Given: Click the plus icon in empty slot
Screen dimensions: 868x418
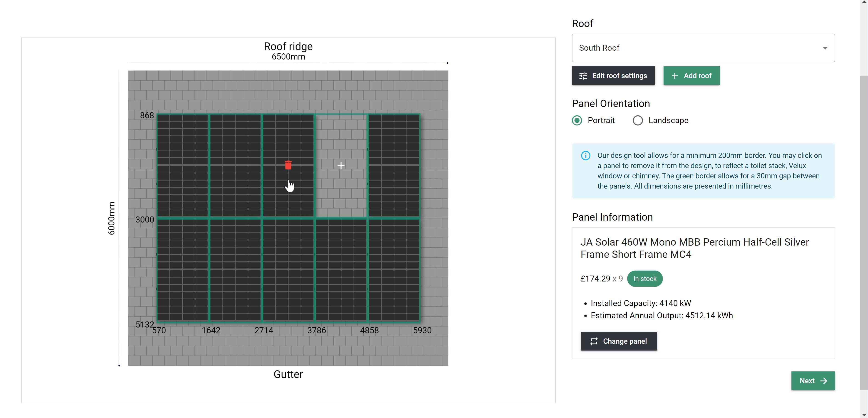Looking at the screenshot, I should (341, 166).
